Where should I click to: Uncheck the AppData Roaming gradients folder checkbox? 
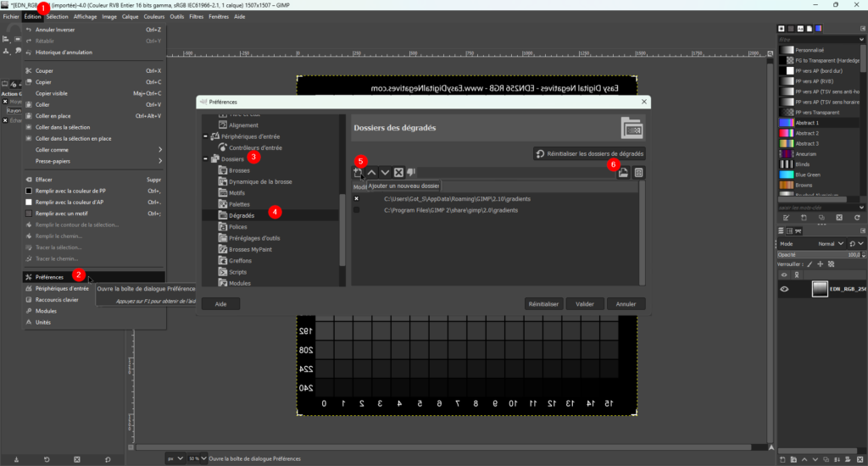coord(357,199)
